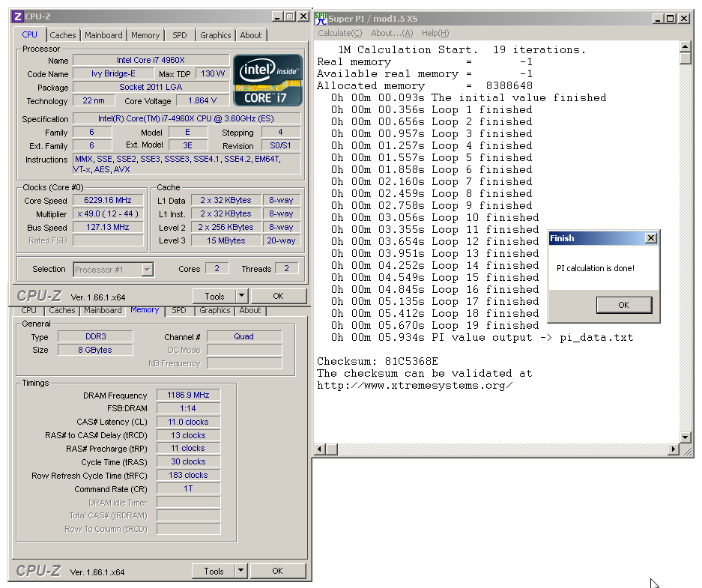The image size is (702, 588).
Task: Click the Core Speed value field
Action: pyautogui.click(x=108, y=201)
